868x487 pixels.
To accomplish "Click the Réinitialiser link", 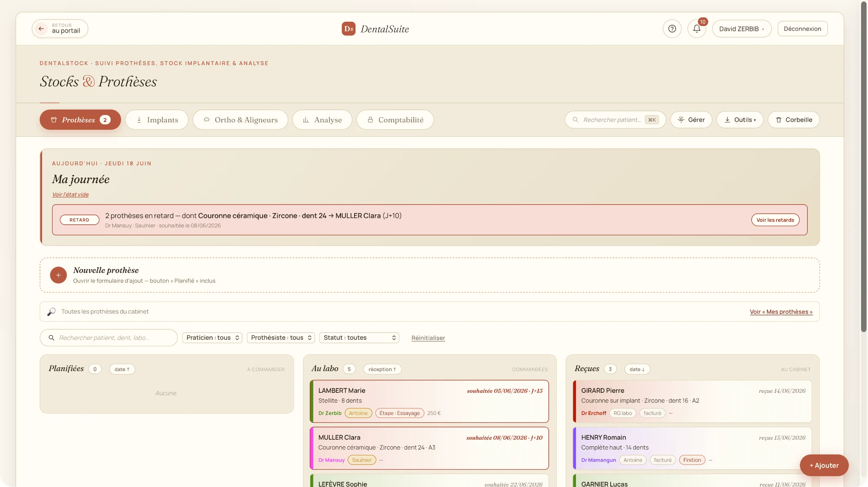I will click(x=428, y=338).
